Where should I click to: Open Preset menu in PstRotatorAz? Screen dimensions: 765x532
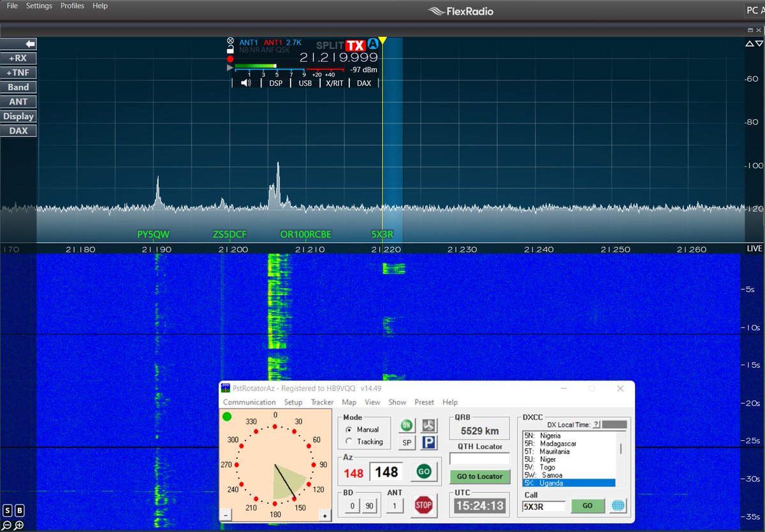424,402
